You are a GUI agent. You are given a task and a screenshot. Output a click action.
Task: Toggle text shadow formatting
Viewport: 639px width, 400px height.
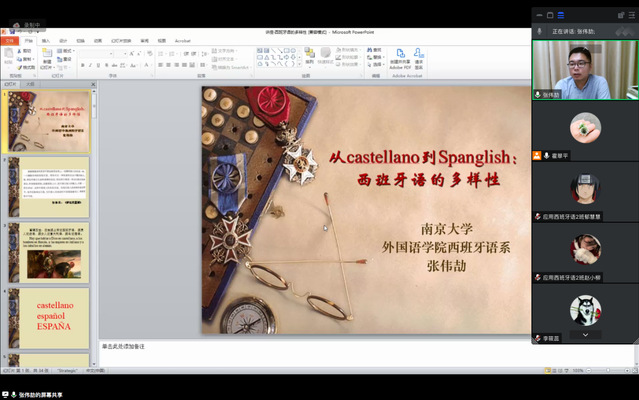[106, 65]
